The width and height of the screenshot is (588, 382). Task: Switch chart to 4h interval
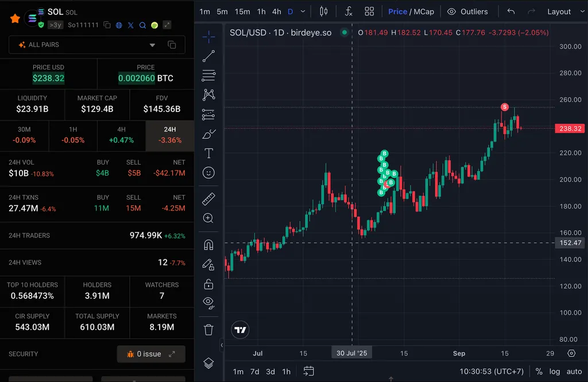click(277, 11)
